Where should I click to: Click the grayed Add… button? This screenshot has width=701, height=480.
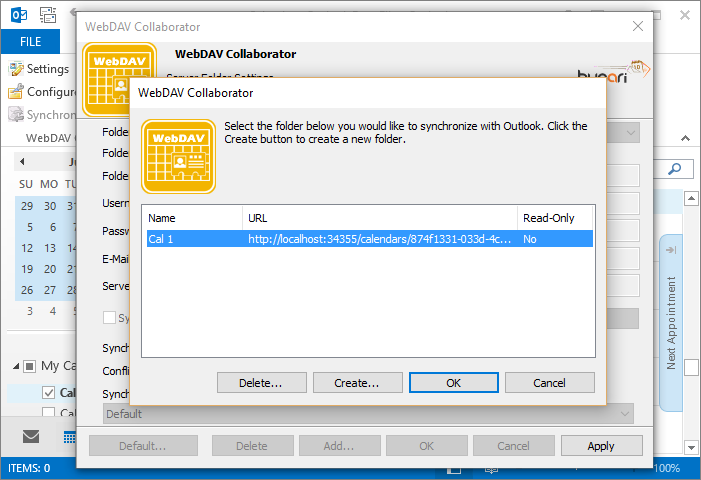(x=339, y=446)
